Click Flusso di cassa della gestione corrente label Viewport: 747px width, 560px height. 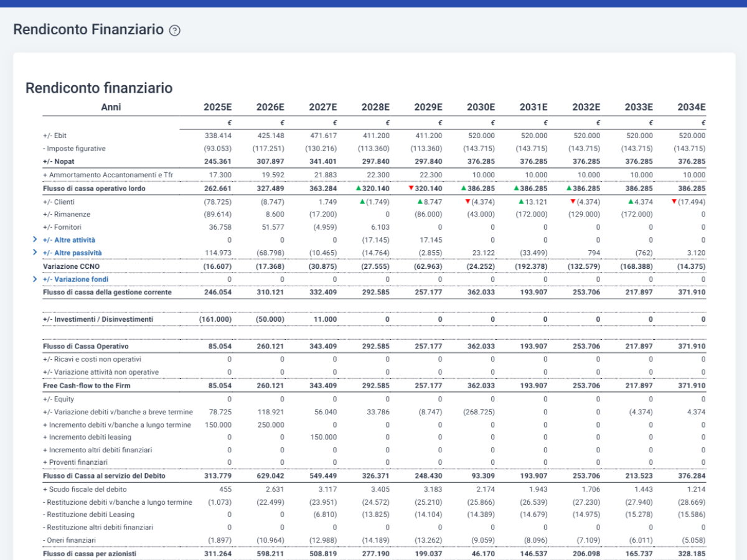click(107, 292)
